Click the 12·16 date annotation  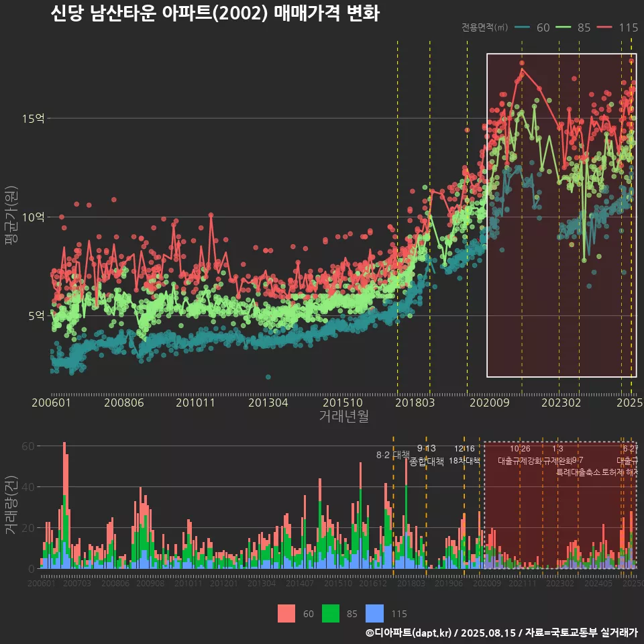464,449
